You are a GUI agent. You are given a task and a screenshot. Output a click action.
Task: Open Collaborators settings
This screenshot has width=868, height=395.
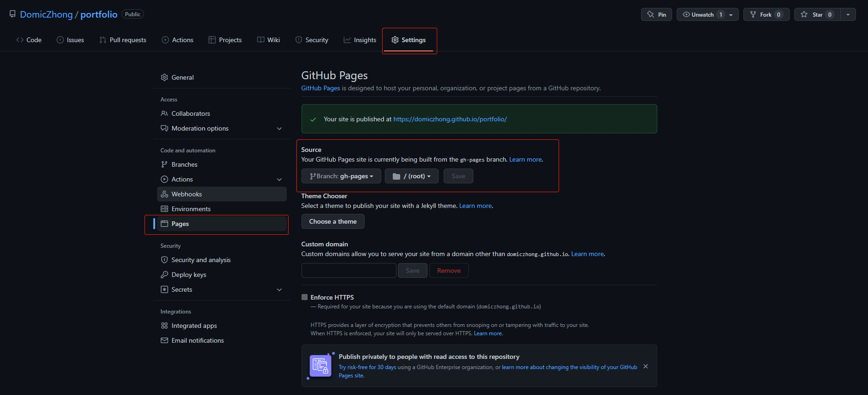221,113
